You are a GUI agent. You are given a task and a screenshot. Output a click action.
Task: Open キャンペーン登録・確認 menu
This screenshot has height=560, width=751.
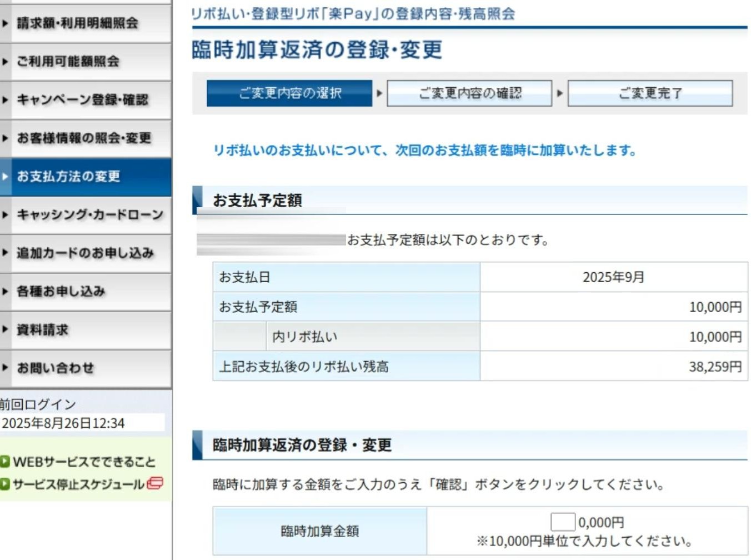tap(82, 100)
